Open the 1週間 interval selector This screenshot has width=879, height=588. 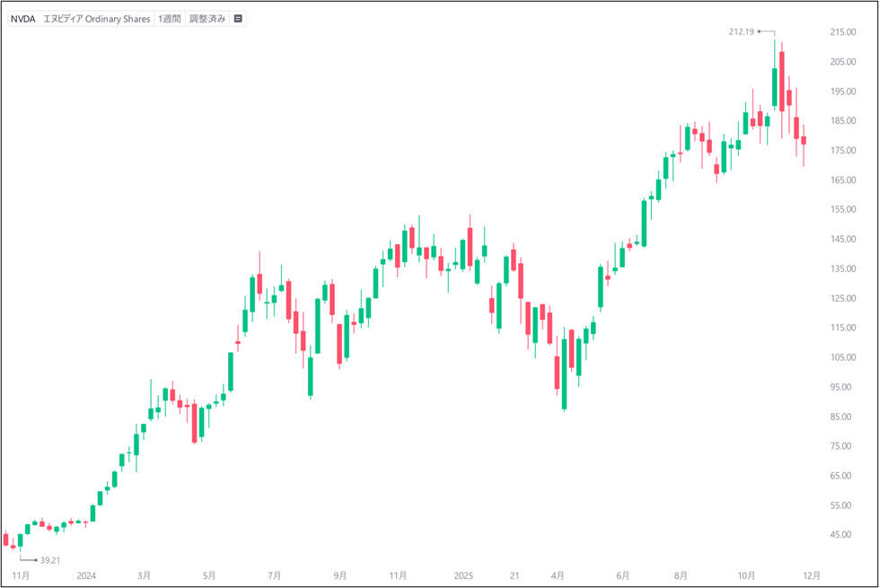pos(169,18)
